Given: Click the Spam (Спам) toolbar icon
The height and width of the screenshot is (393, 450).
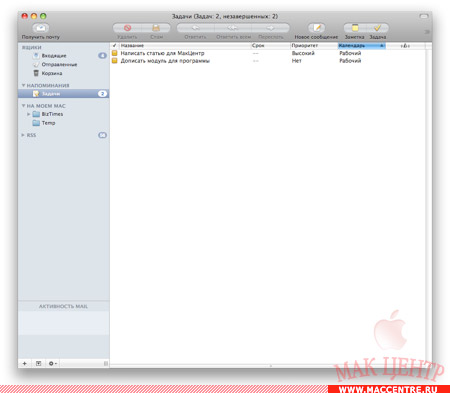Looking at the screenshot, I should (x=156, y=28).
